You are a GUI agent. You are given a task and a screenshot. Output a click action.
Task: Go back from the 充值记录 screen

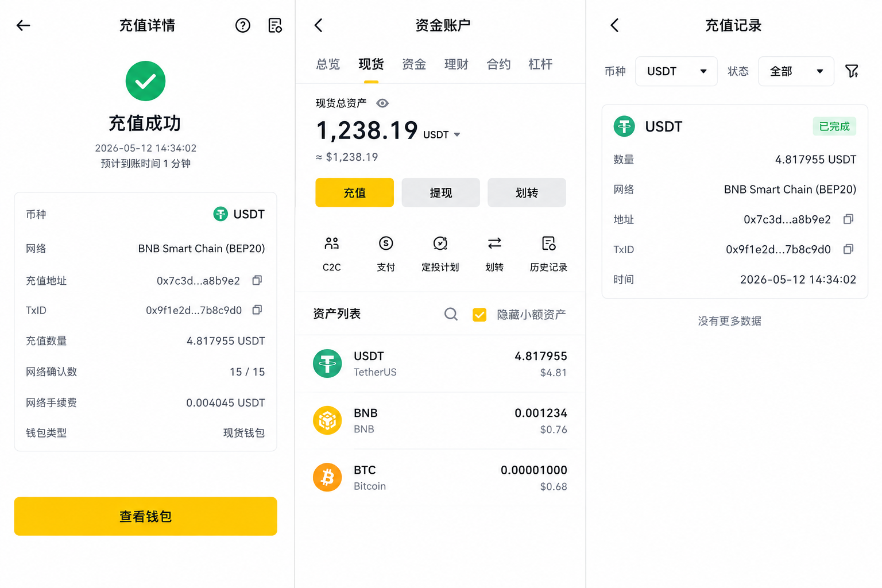(614, 25)
